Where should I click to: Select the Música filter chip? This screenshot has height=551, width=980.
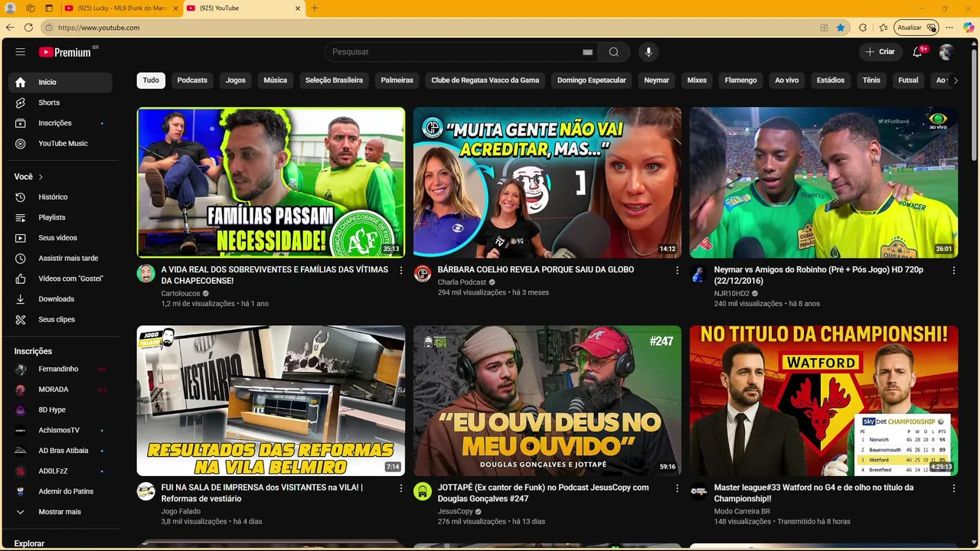coord(276,80)
